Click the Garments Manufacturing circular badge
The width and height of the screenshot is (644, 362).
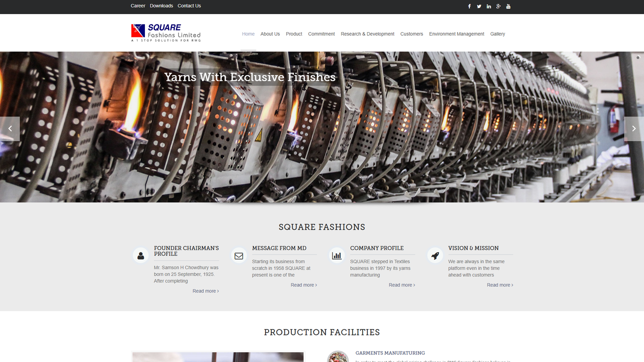click(x=338, y=357)
